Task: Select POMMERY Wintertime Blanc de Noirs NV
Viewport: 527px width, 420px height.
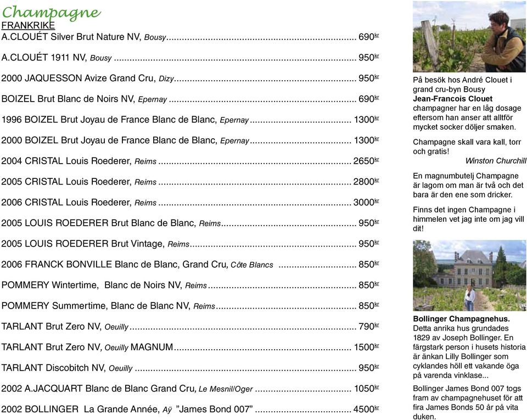Action: coord(190,285)
